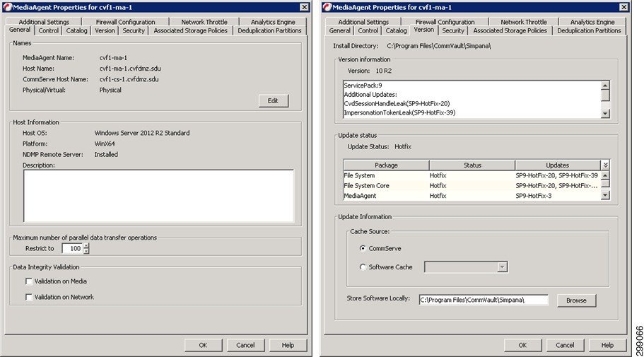Open the Control tab in right window
644x357 pixels.
tap(368, 31)
